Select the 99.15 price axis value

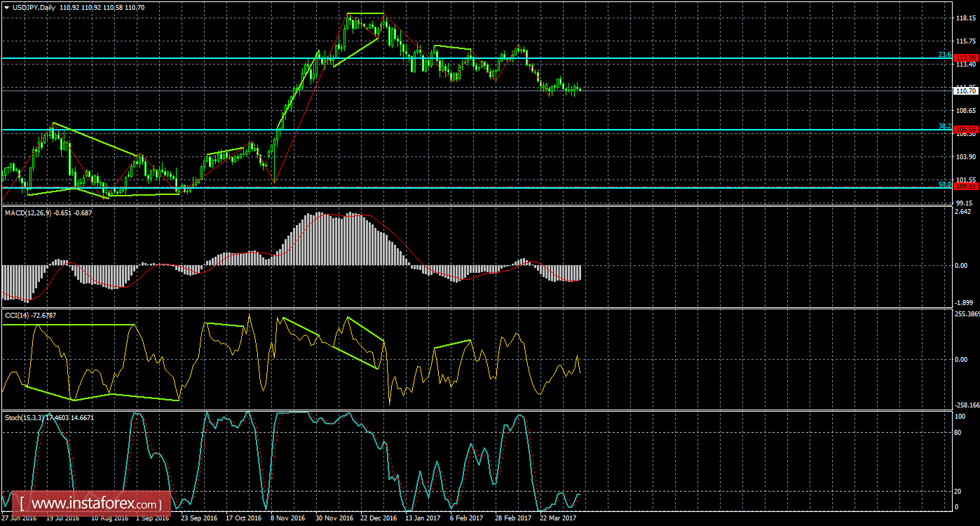coord(966,203)
